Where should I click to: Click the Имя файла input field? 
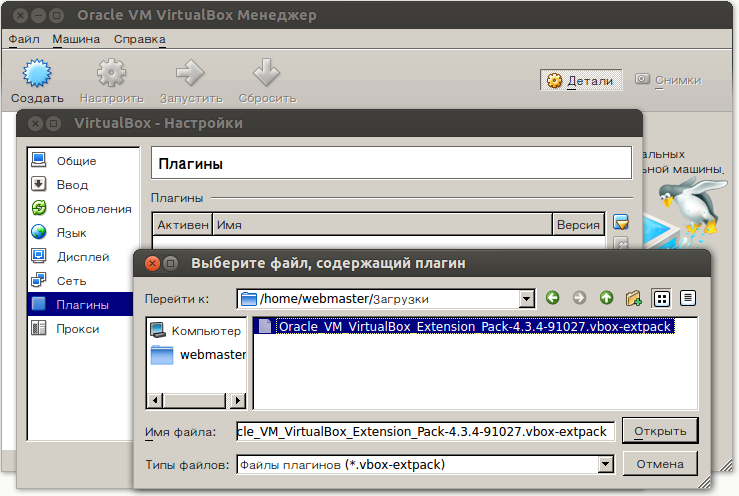(x=424, y=431)
